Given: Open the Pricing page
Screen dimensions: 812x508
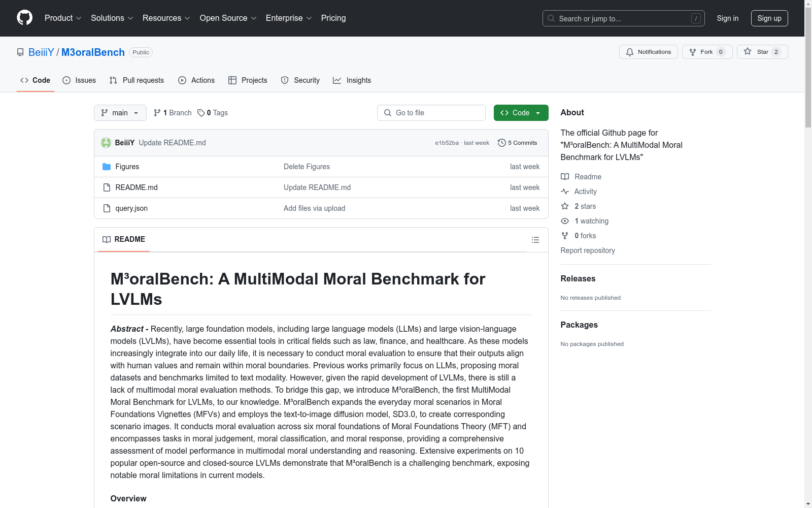Looking at the screenshot, I should (333, 18).
